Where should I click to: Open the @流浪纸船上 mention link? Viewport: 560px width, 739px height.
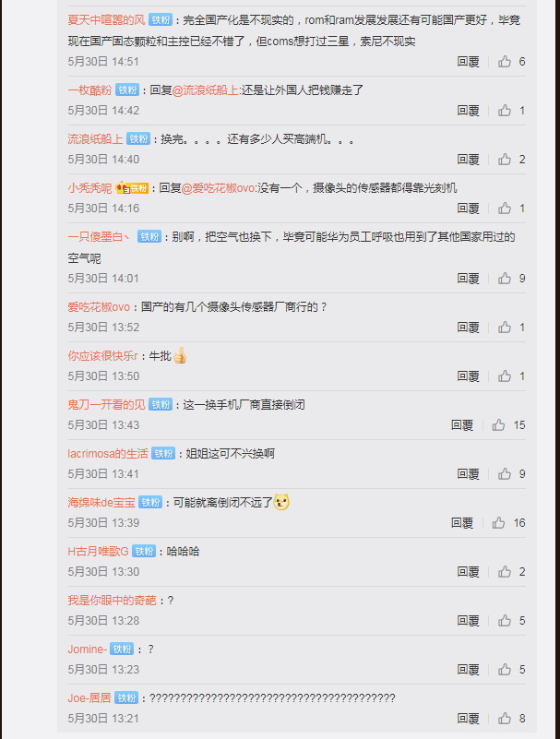point(206,90)
